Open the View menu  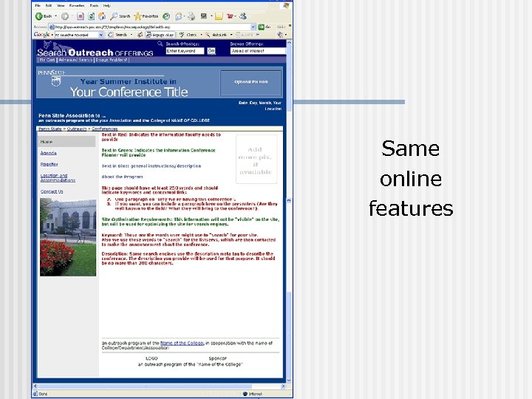[61, 5]
